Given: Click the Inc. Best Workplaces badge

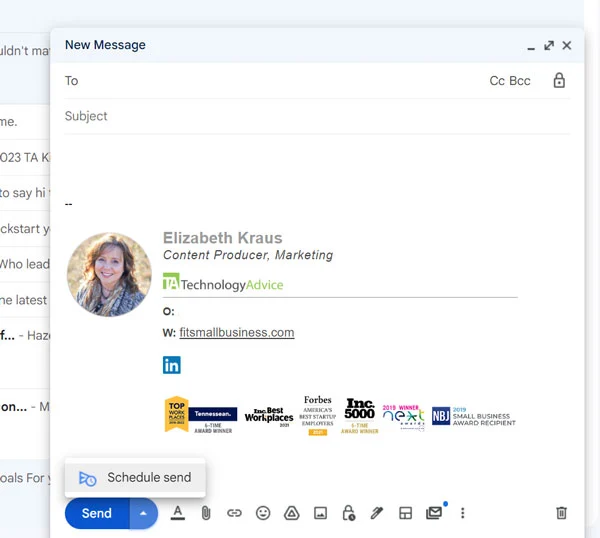Looking at the screenshot, I should click(269, 416).
